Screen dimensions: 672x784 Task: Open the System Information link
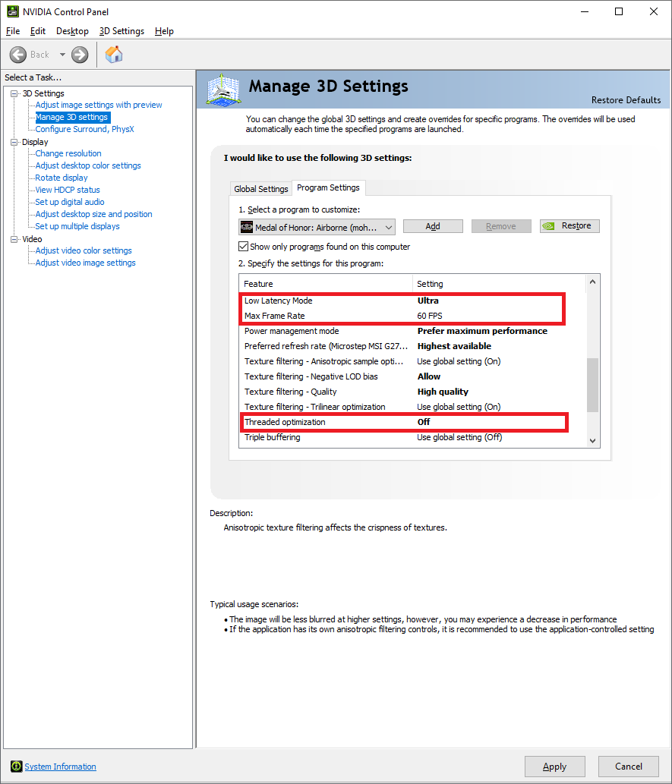coord(60,767)
